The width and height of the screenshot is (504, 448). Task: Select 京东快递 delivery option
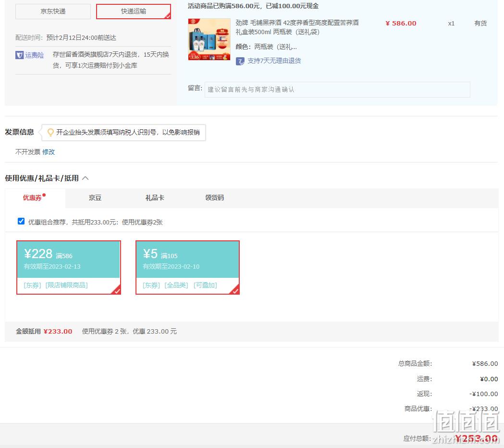click(53, 12)
